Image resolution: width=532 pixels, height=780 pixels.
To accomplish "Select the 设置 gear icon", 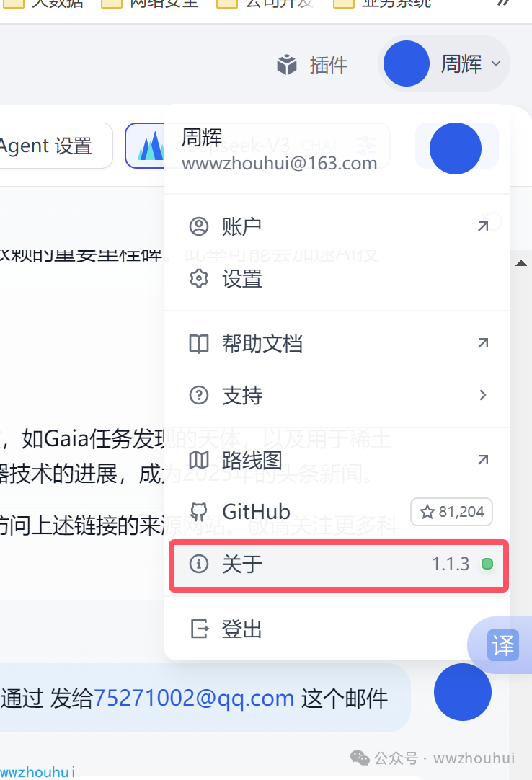I will (199, 278).
